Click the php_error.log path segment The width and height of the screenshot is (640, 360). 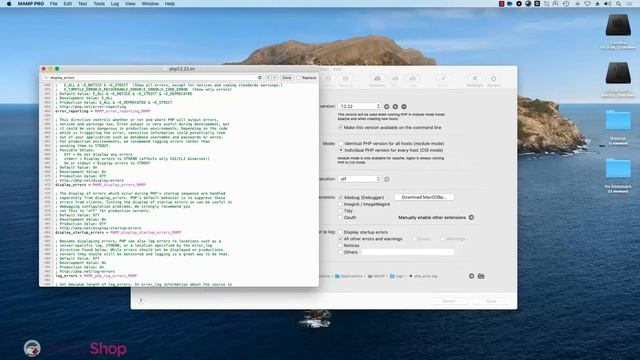[x=423, y=276]
